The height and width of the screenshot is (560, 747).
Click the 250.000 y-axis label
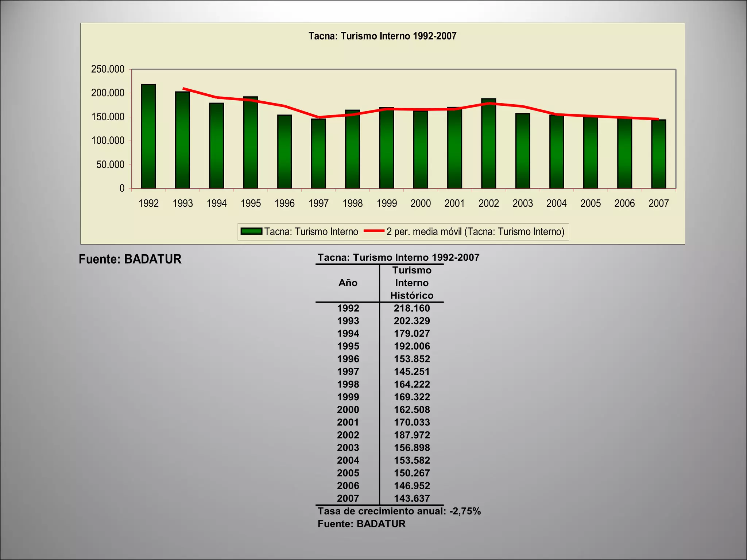[108, 69]
